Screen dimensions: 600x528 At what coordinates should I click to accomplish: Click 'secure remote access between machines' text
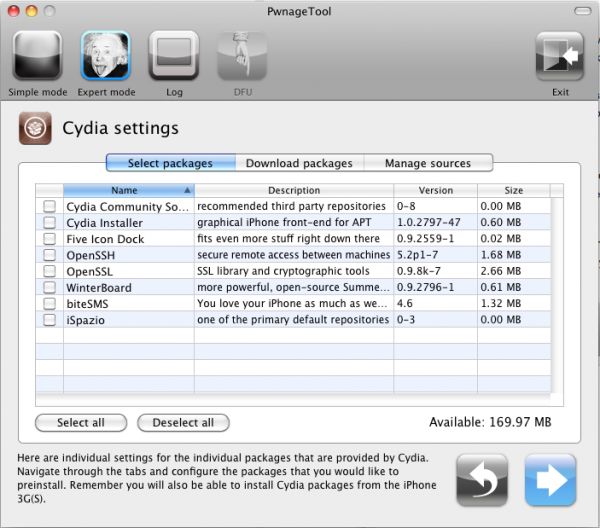click(293, 255)
